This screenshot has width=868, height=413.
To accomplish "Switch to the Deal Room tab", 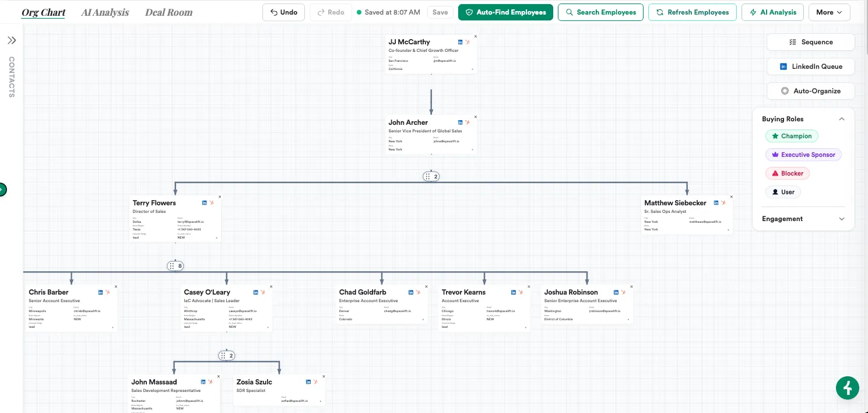I will coord(168,12).
